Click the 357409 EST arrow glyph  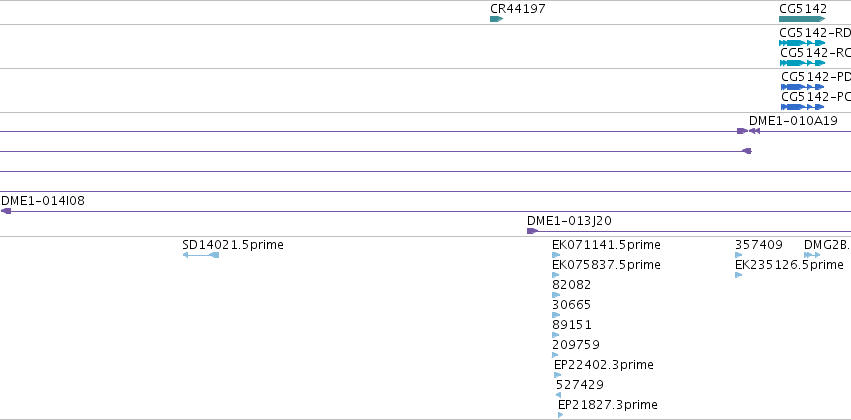coord(739,255)
